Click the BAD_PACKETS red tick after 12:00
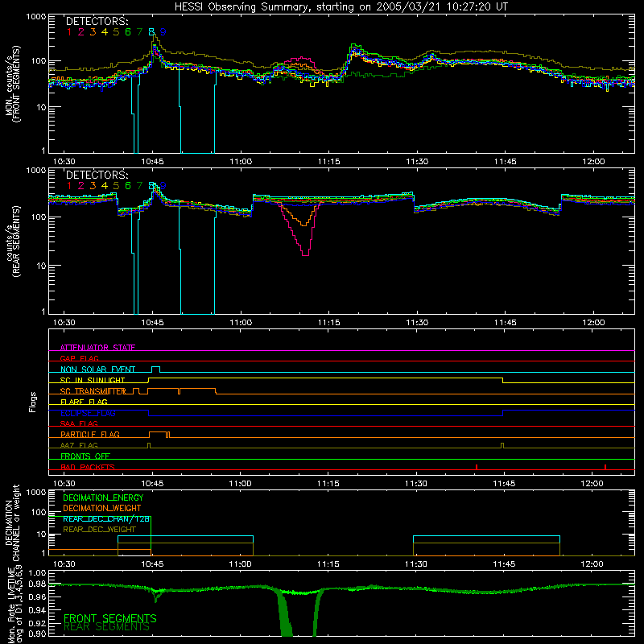This screenshot has height=644, width=644. 605,467
